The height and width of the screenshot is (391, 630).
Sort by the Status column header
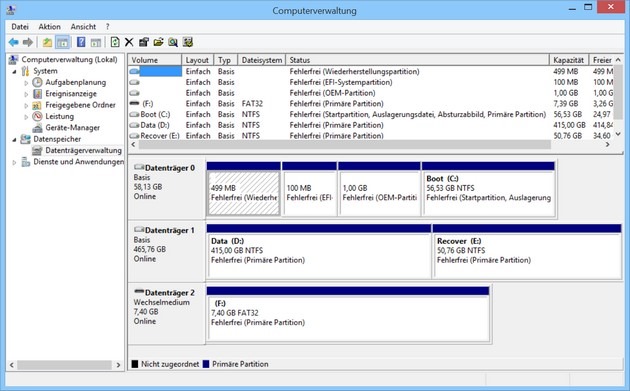point(417,60)
